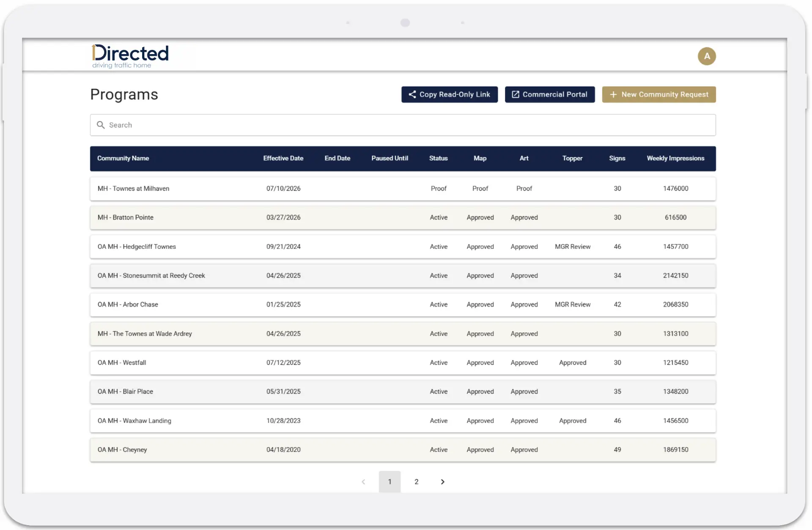The height and width of the screenshot is (530, 812).
Task: Click effective date 01/25/2025
Action: [x=283, y=305]
